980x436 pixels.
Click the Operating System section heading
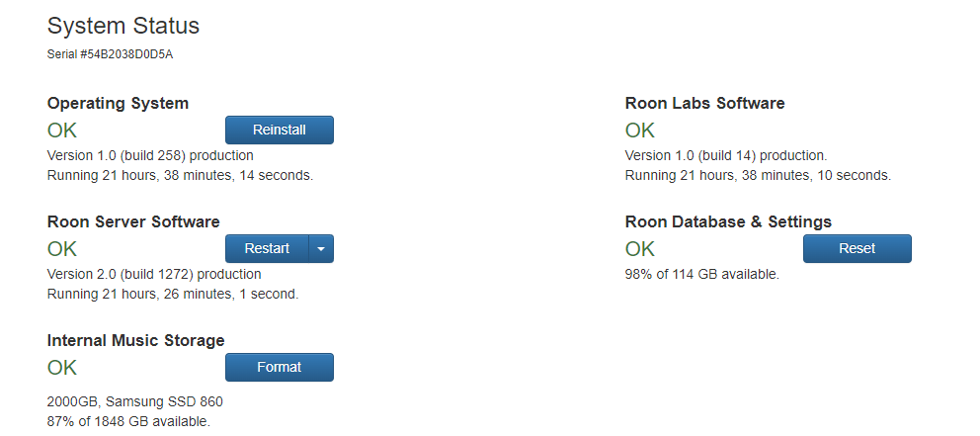coord(118,103)
